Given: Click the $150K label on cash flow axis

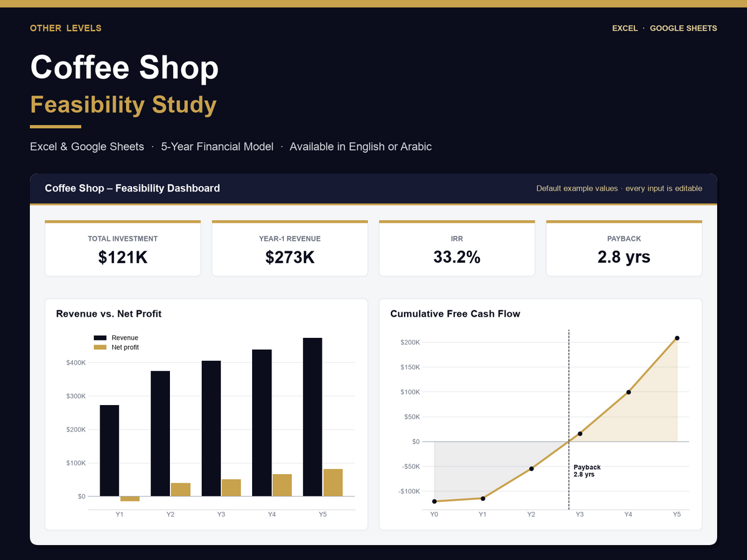Looking at the screenshot, I should (x=410, y=367).
